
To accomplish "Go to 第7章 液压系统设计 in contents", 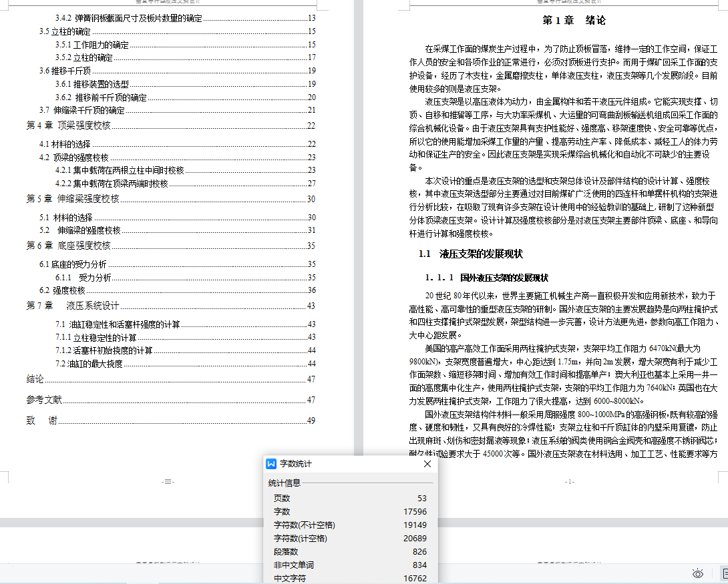I will coord(73,306).
